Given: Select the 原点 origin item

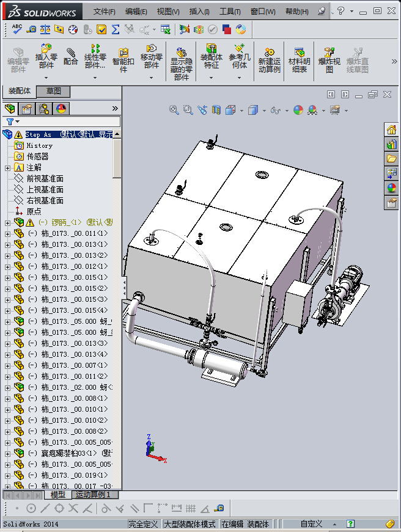Looking at the screenshot, I should 34,212.
